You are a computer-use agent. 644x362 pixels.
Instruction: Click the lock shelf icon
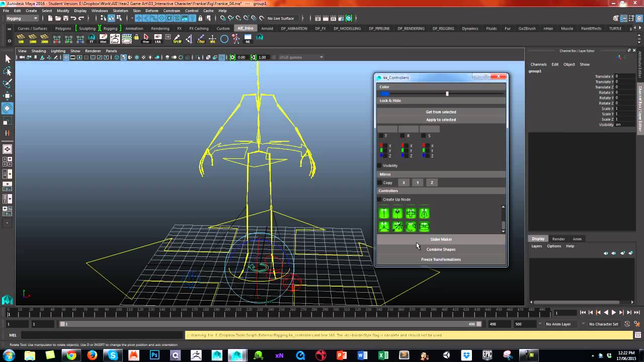(x=136, y=38)
